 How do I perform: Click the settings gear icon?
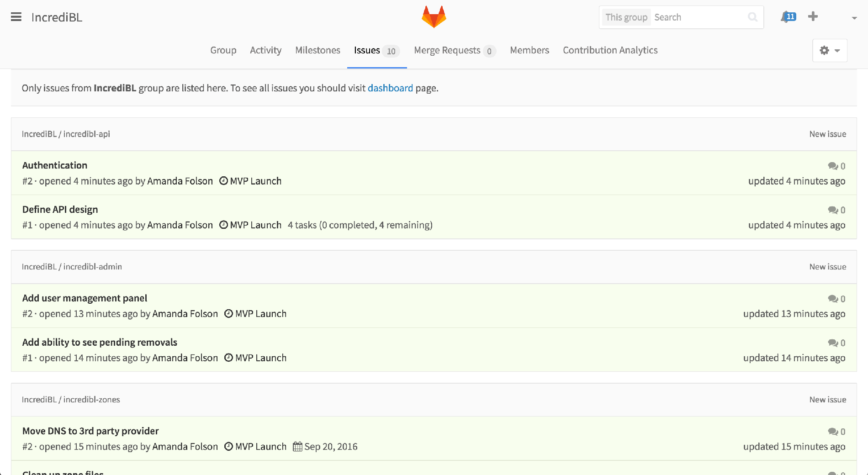pos(825,50)
